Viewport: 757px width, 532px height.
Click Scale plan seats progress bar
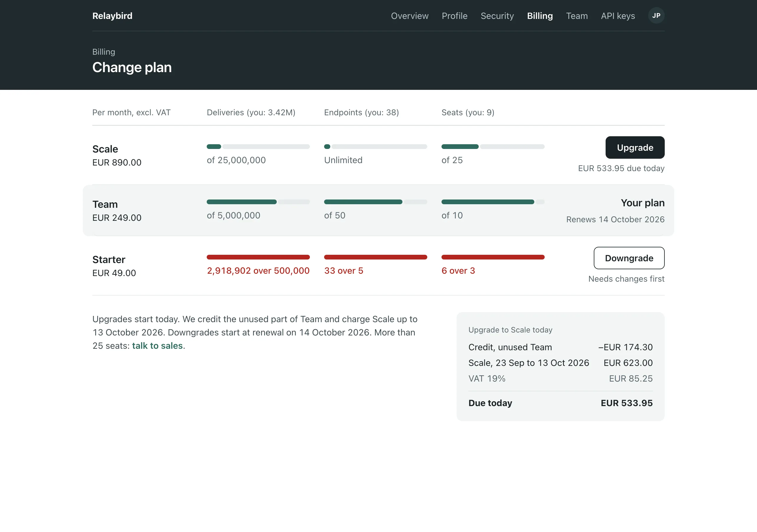point(493,147)
